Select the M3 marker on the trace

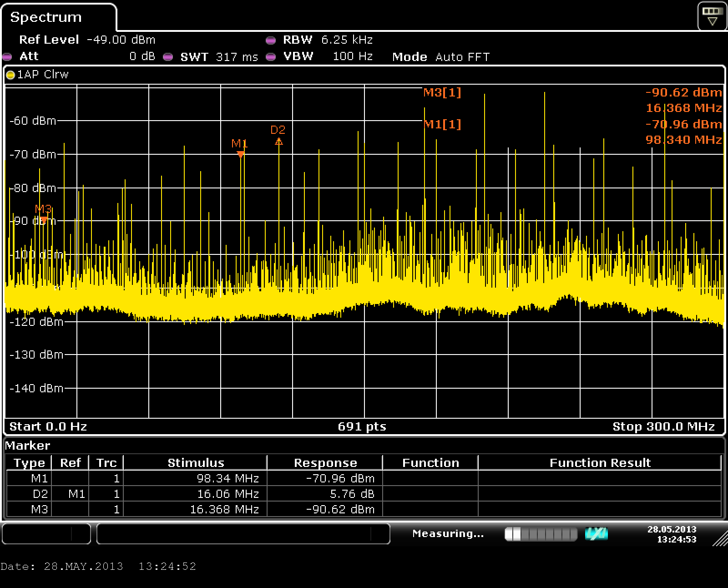tap(44, 220)
